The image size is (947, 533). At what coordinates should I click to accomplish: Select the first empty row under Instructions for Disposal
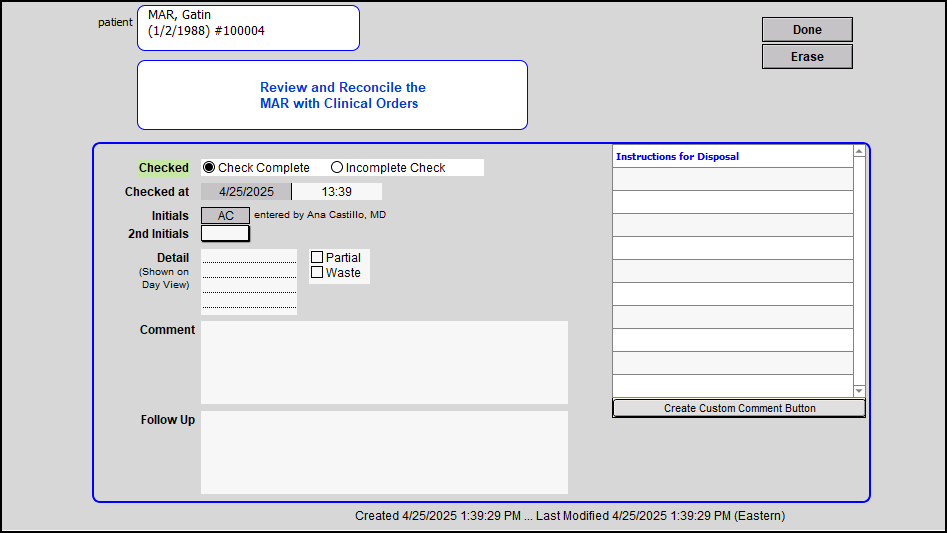pyautogui.click(x=732, y=179)
